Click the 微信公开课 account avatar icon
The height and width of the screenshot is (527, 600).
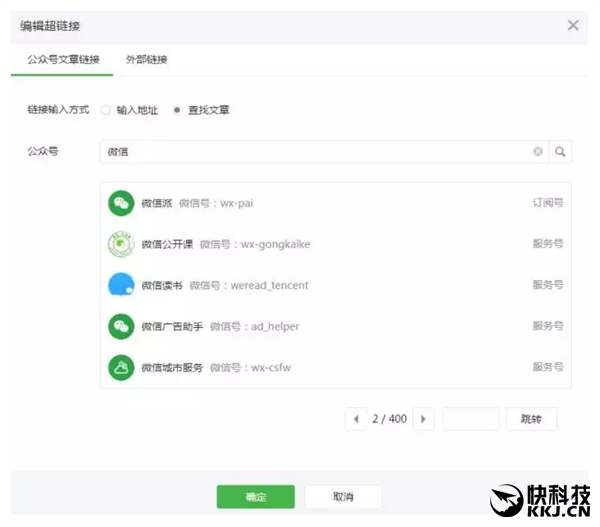[121, 244]
